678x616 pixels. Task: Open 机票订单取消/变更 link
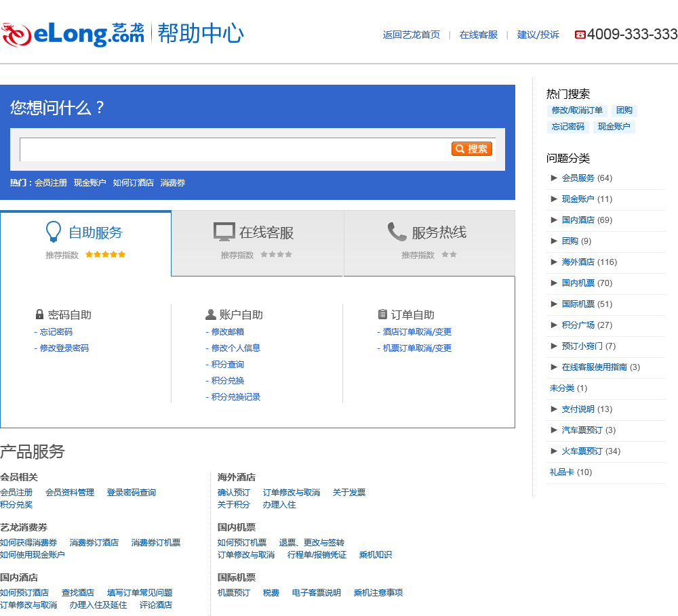pos(417,348)
